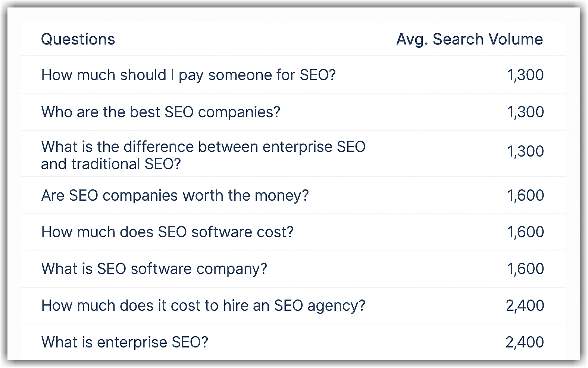This screenshot has height=368, width=588.
Task: Click the 'and traditional SEO?' second text line
Action: [x=111, y=164]
